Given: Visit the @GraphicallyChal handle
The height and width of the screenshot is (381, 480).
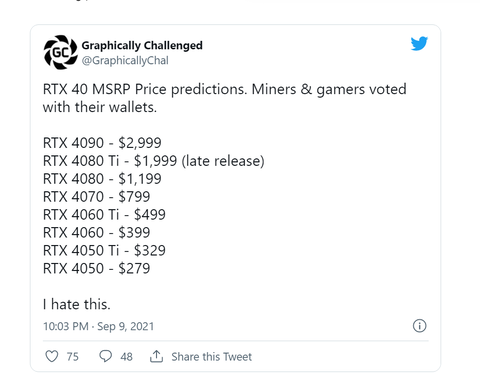Looking at the screenshot, I should (125, 61).
